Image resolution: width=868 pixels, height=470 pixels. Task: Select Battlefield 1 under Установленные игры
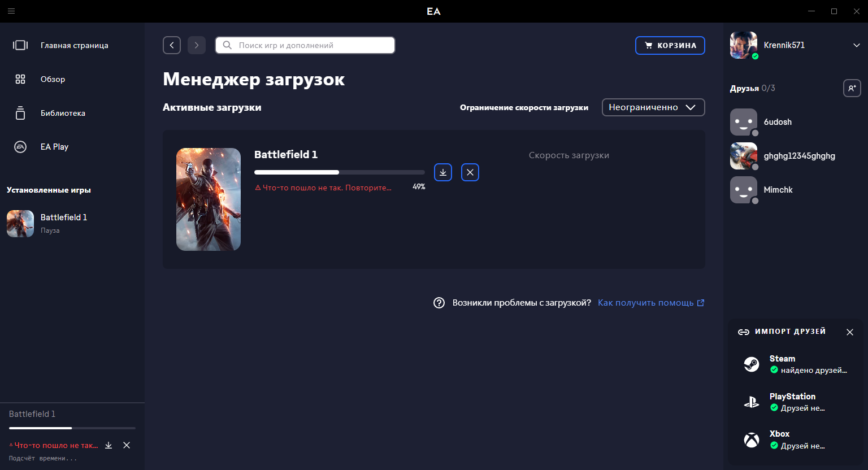[x=72, y=224]
